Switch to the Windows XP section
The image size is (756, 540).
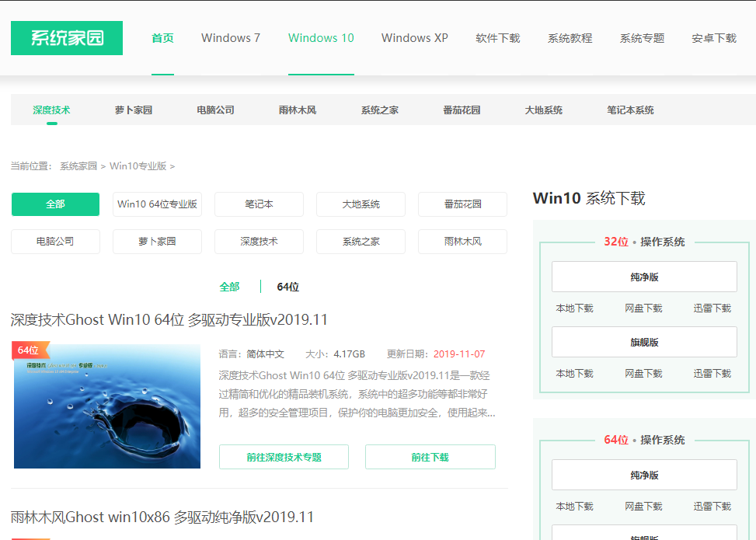tap(414, 37)
